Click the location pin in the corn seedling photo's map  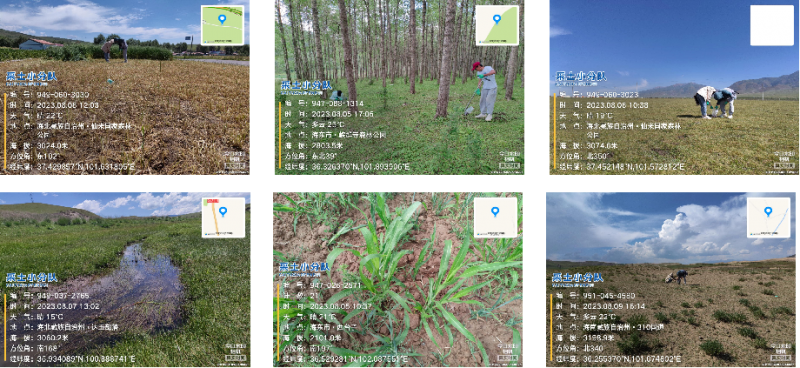tap(495, 211)
